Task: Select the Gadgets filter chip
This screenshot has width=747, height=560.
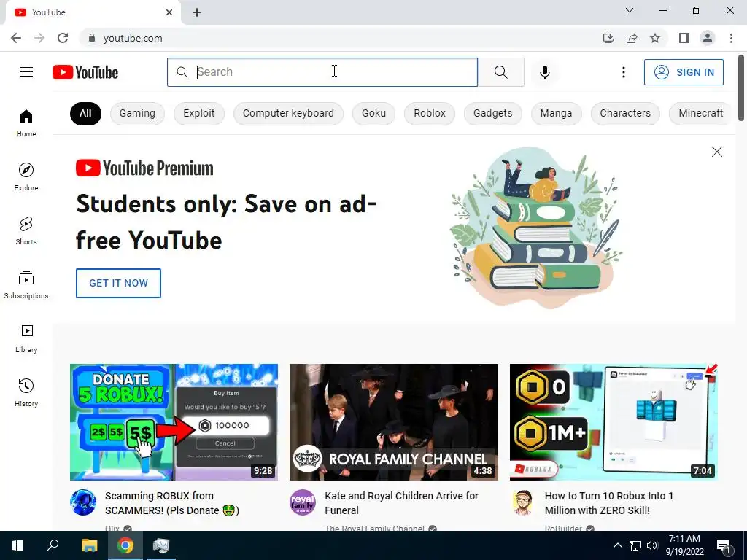Action: point(492,113)
